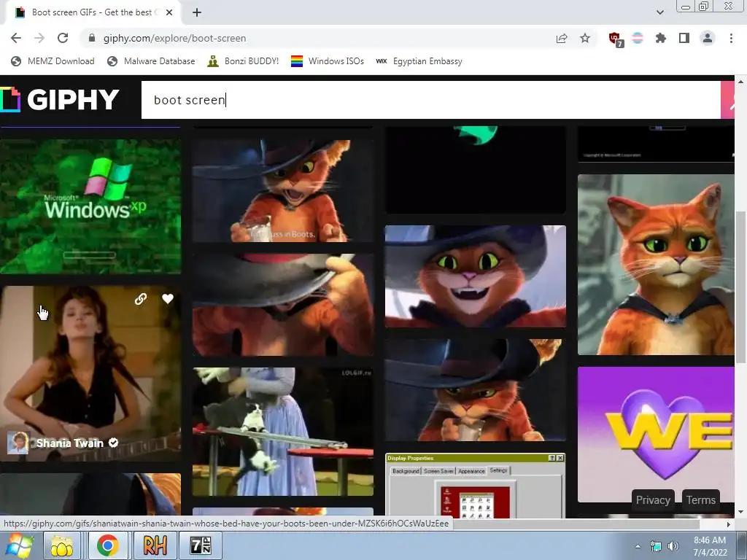Open the Egyptian Embassy bookmark
The height and width of the screenshot is (560, 747).
point(419,61)
